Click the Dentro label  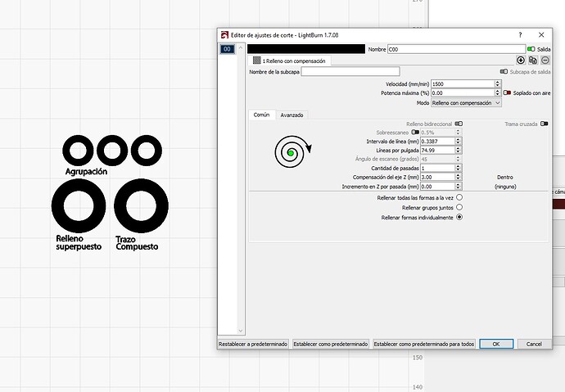(505, 177)
